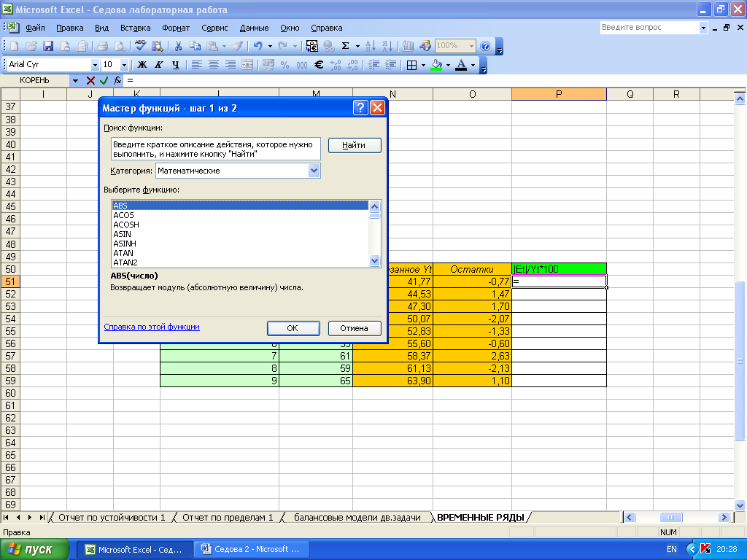The image size is (747, 560).
Task: Open the Формат menu
Action: click(176, 28)
